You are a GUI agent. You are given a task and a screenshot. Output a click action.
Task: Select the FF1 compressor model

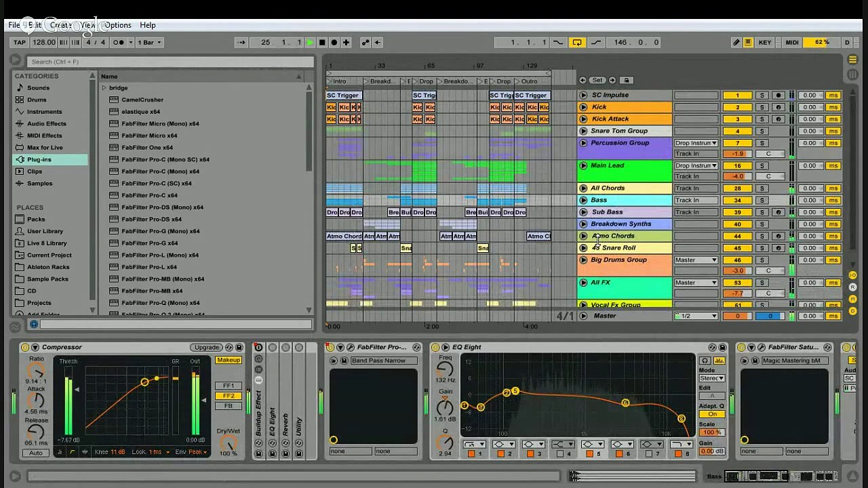(x=229, y=386)
